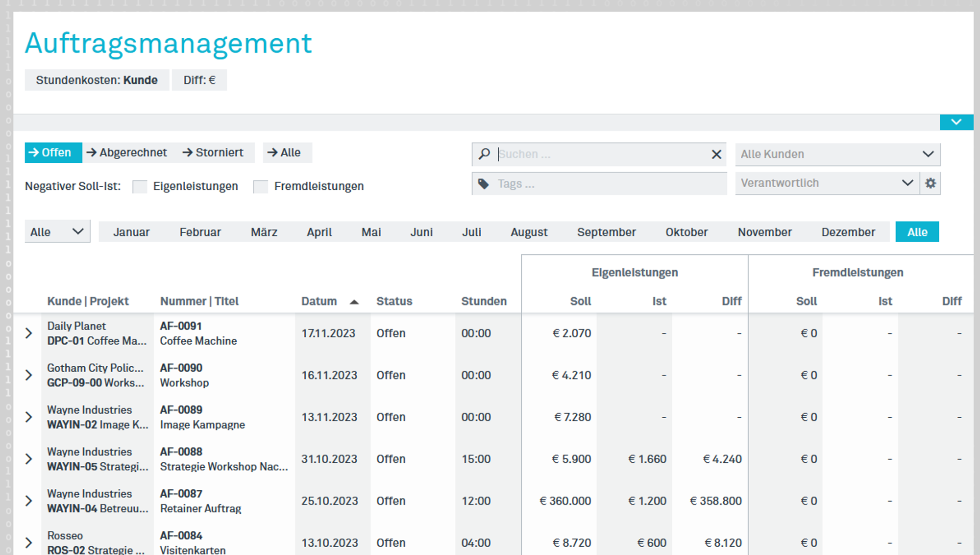The height and width of the screenshot is (555, 980).
Task: Filter by month November
Action: pyautogui.click(x=764, y=232)
